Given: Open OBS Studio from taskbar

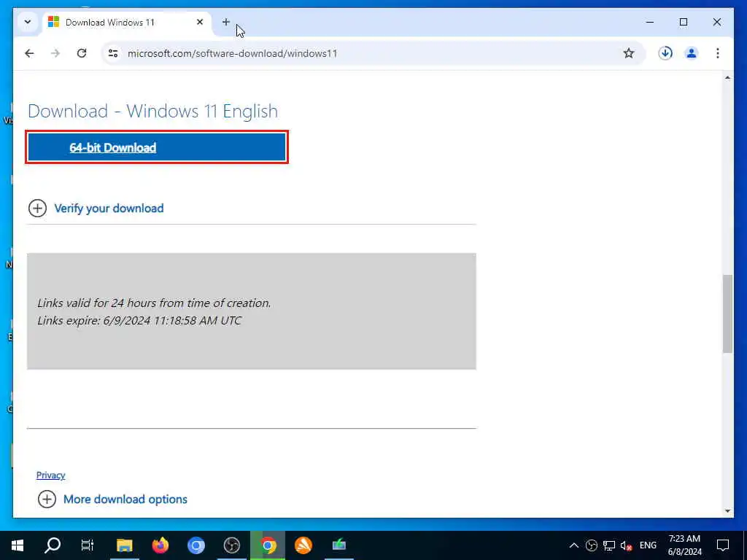Looking at the screenshot, I should (231, 545).
